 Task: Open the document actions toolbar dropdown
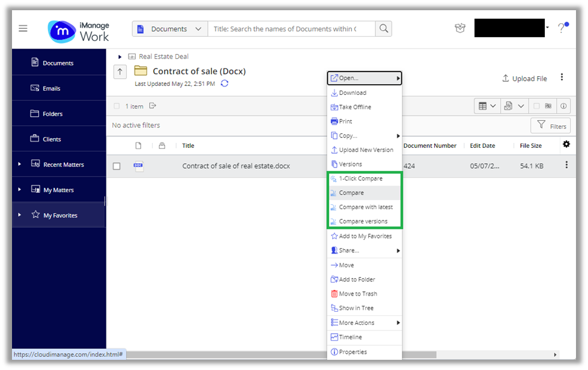(514, 106)
